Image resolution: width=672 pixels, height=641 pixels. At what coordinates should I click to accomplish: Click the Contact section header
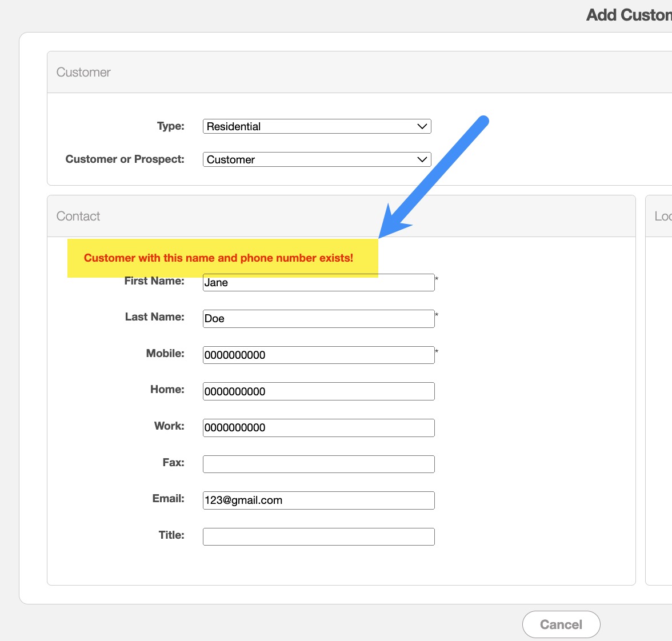click(x=78, y=217)
